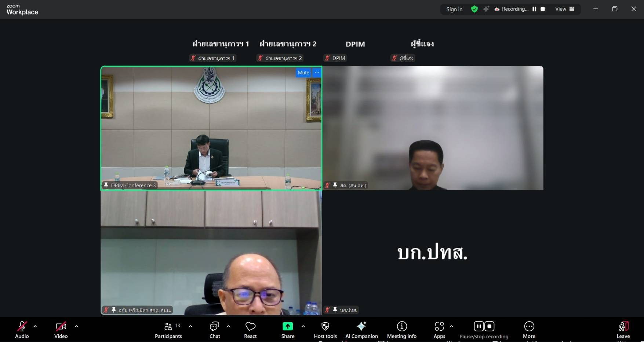644x342 pixels.
Task: Open Host tools
Action: coord(324,329)
